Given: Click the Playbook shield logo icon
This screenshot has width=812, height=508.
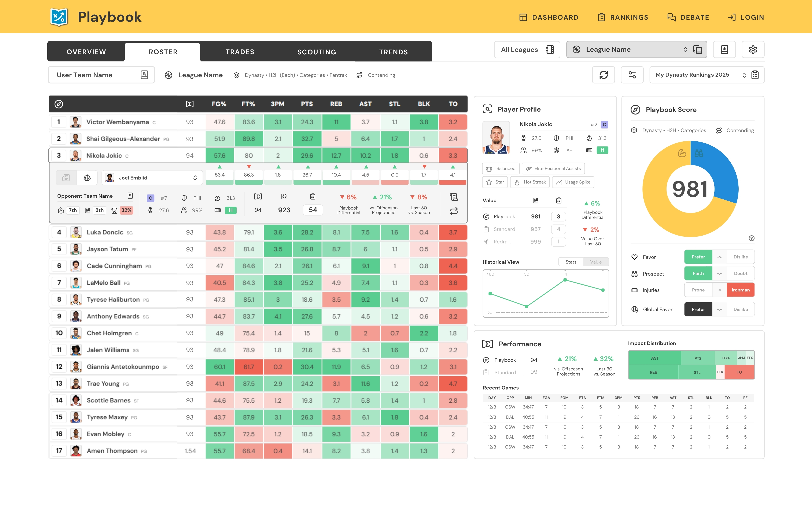Looking at the screenshot, I should click(x=59, y=17).
